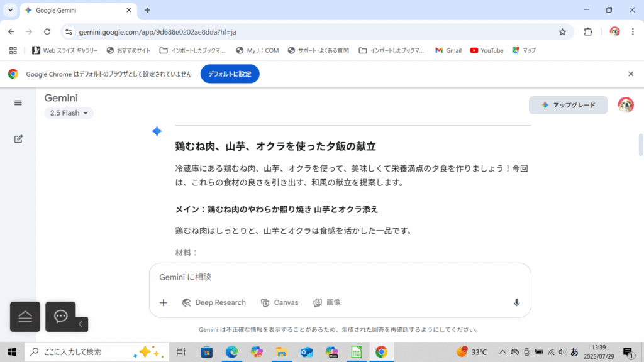Open the Windows Start menu
Viewport: 644px width, 362px height.
tap(12, 352)
